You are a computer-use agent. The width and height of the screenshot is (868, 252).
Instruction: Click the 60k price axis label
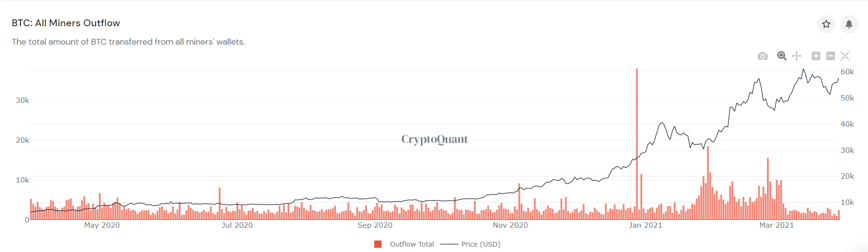[848, 72]
